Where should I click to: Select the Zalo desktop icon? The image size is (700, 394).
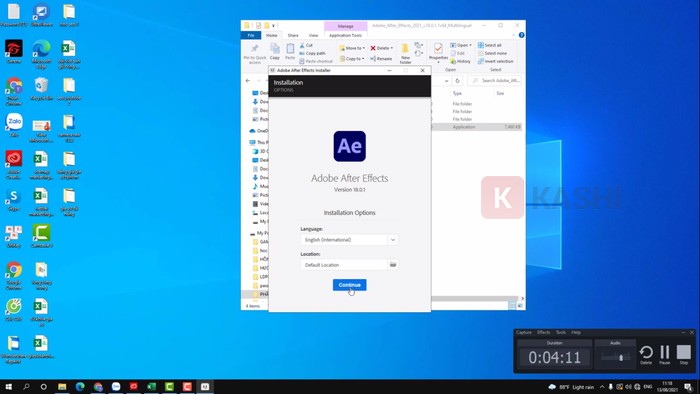pos(14,125)
